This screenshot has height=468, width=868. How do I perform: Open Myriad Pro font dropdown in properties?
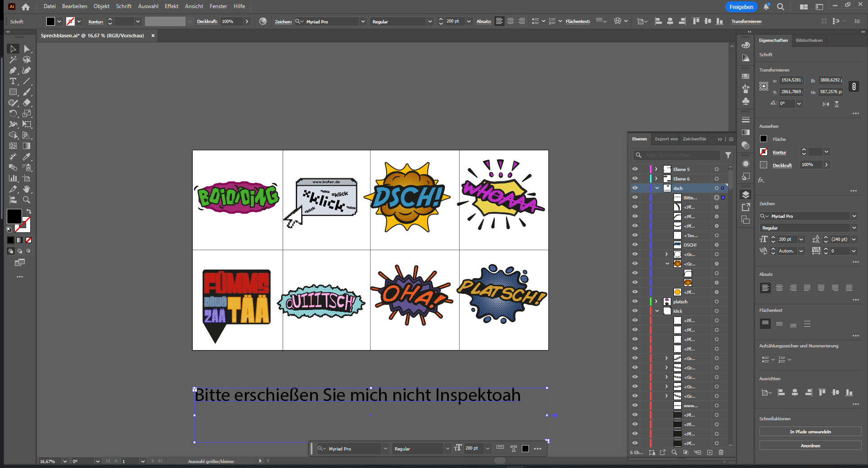point(854,216)
